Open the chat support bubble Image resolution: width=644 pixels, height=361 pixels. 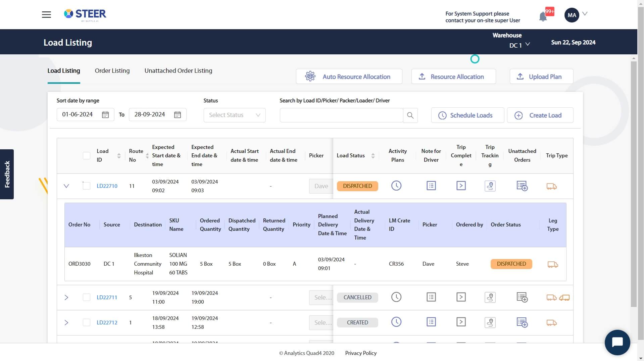(617, 343)
